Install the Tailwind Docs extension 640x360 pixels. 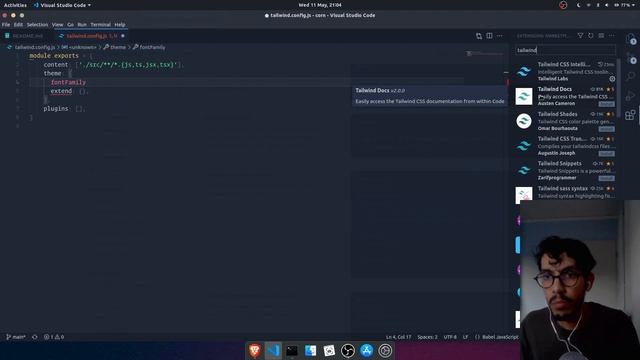tap(606, 104)
